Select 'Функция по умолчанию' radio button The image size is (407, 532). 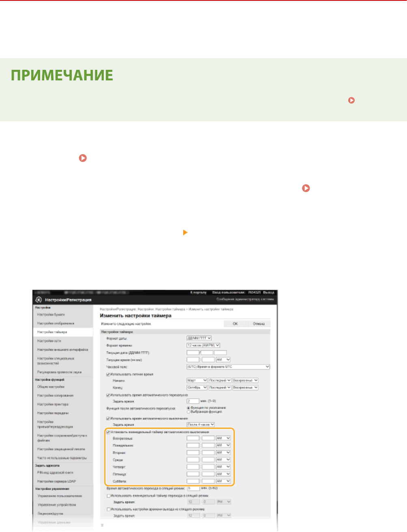coord(189,408)
